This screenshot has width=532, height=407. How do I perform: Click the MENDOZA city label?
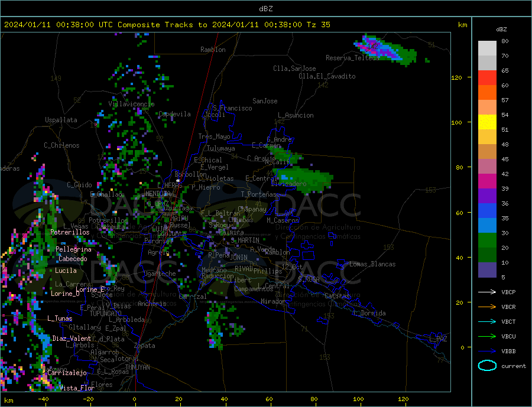pos(159,194)
